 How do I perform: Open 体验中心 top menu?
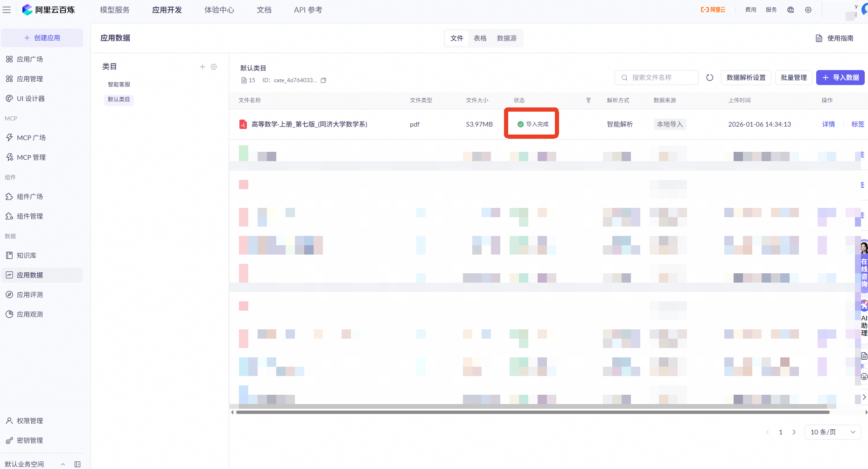[x=219, y=10]
